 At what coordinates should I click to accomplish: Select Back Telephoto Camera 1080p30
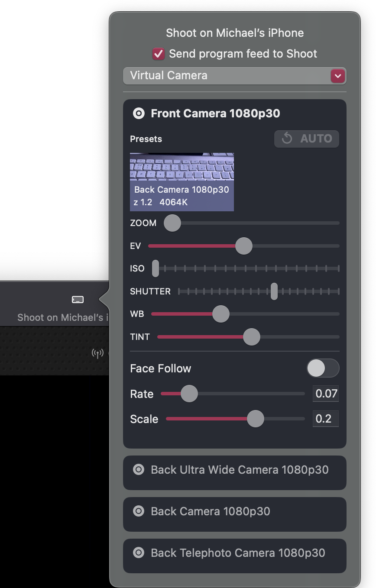point(234,556)
